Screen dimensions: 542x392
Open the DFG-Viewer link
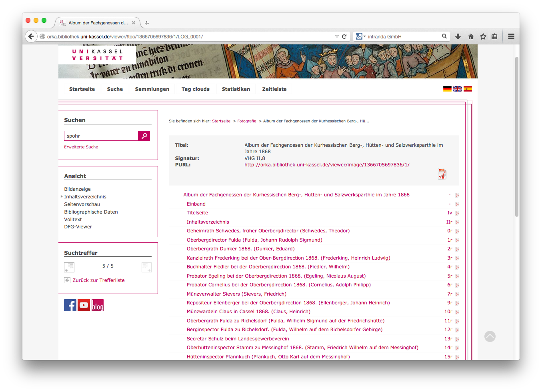coord(78,227)
